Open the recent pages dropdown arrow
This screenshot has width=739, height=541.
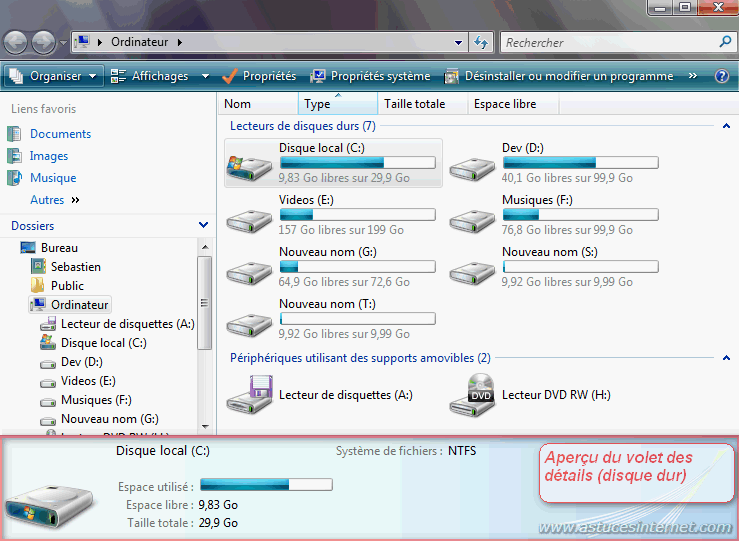click(x=63, y=42)
